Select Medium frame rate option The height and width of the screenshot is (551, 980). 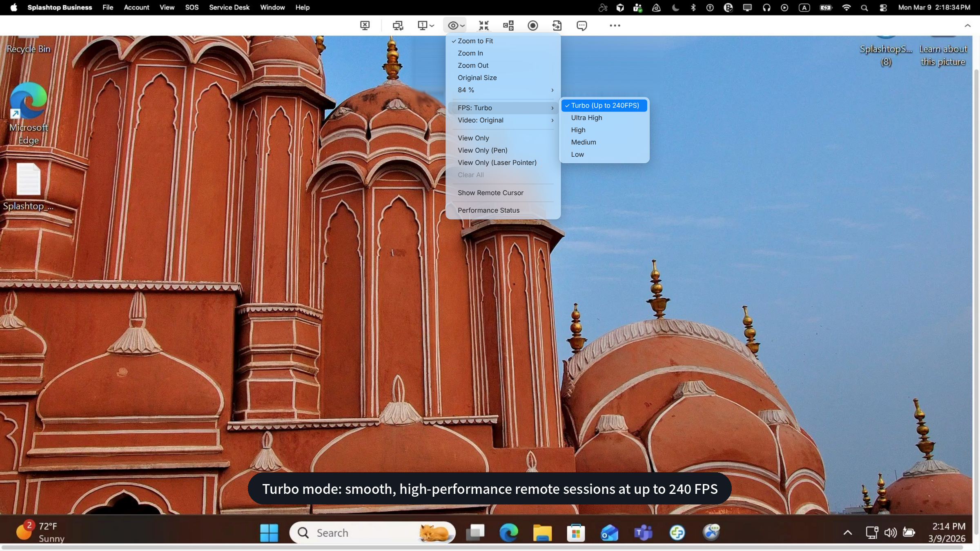tap(604, 142)
